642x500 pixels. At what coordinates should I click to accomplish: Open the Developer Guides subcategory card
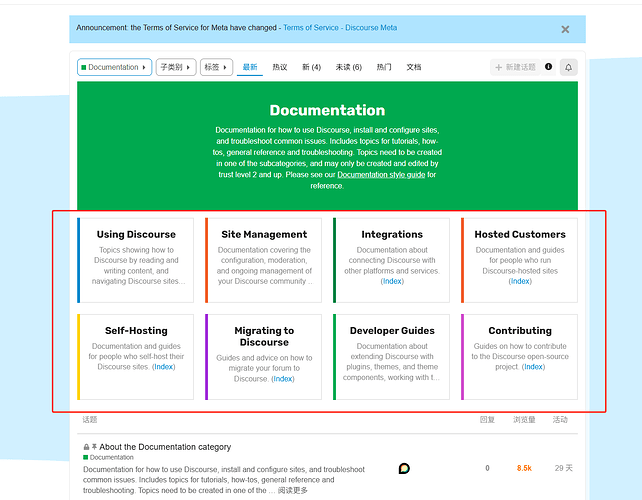pos(391,357)
